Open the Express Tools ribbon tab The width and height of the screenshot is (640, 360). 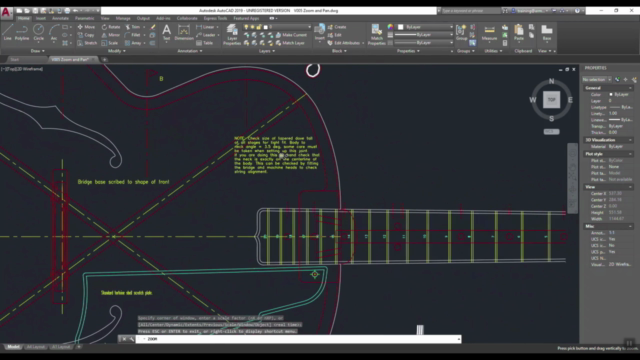click(x=215, y=18)
